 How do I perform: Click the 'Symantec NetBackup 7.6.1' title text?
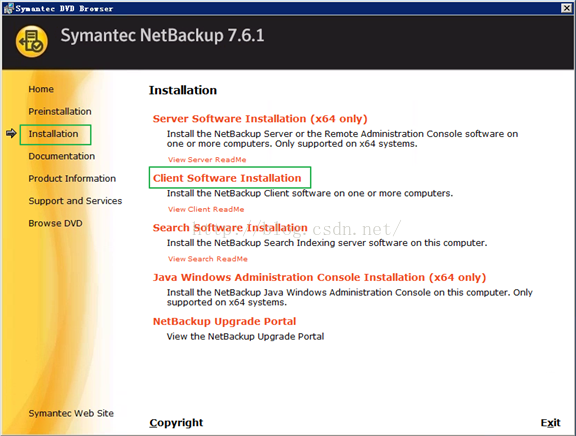point(162,36)
